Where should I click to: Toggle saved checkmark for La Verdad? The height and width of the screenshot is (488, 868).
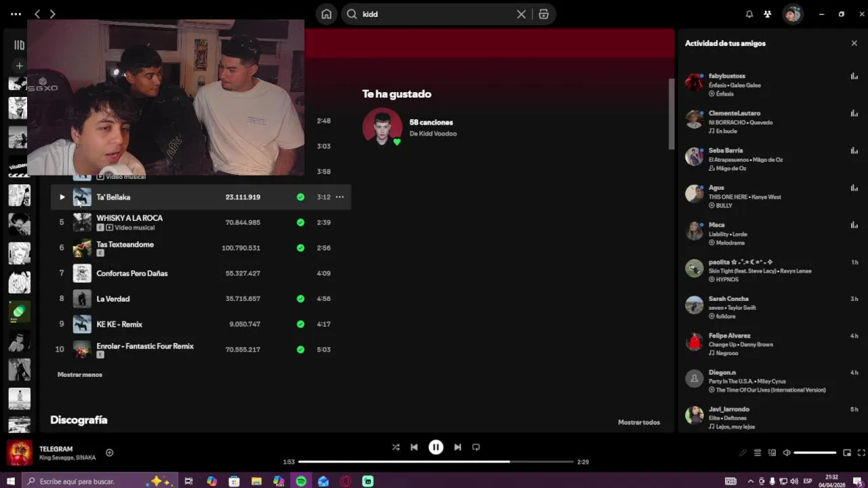click(x=300, y=299)
